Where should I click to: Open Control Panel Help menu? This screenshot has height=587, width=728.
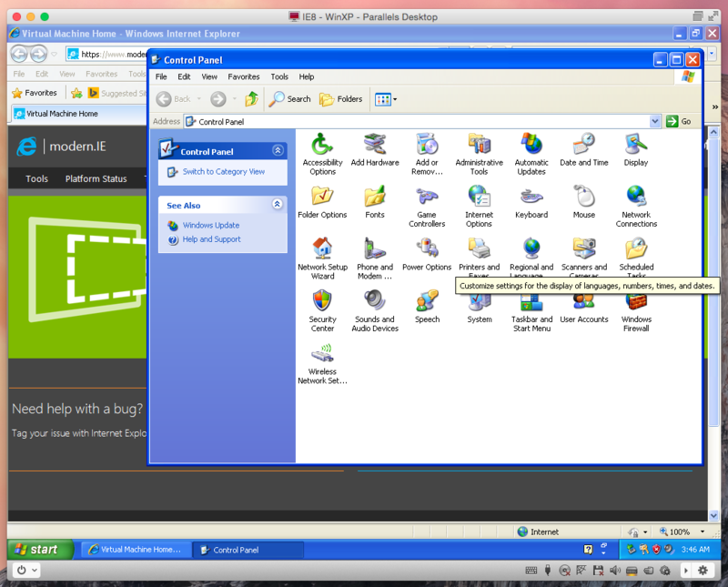[x=306, y=76]
